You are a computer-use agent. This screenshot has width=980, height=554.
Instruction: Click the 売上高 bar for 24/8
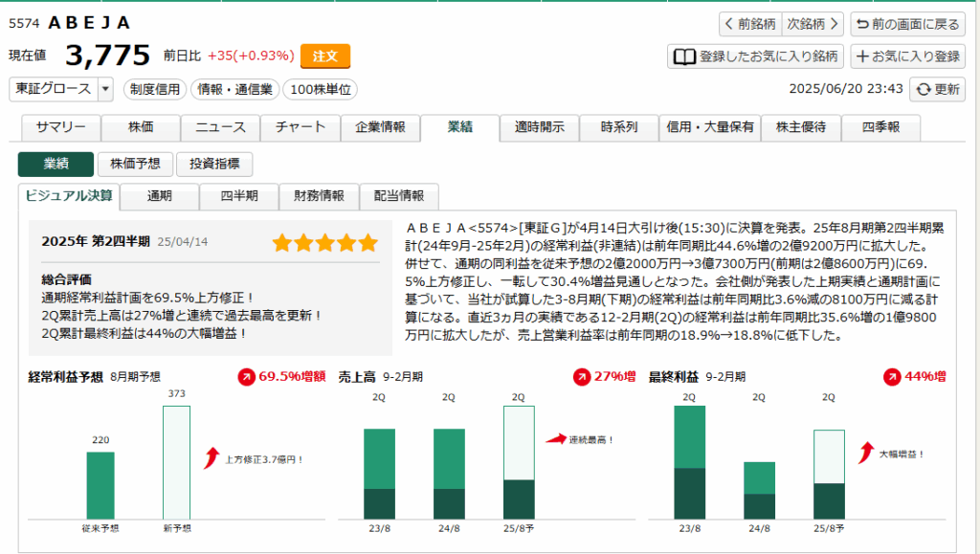450,474
